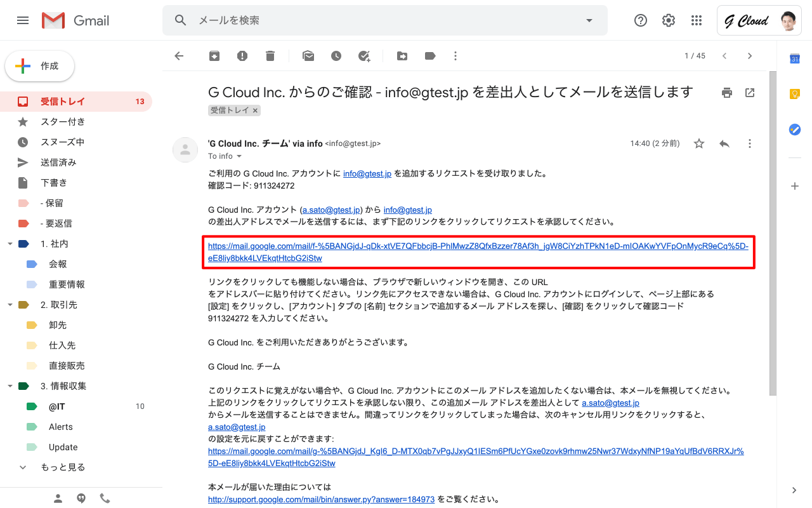This screenshot has height=508, width=812.
Task: Click the 作成 compose button
Action: [40, 66]
